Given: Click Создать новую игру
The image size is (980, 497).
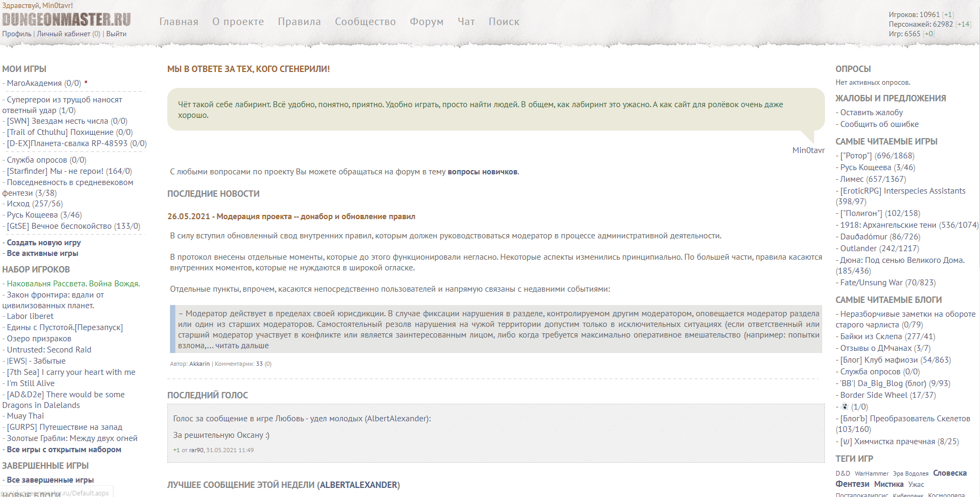Looking at the screenshot, I should point(44,243).
